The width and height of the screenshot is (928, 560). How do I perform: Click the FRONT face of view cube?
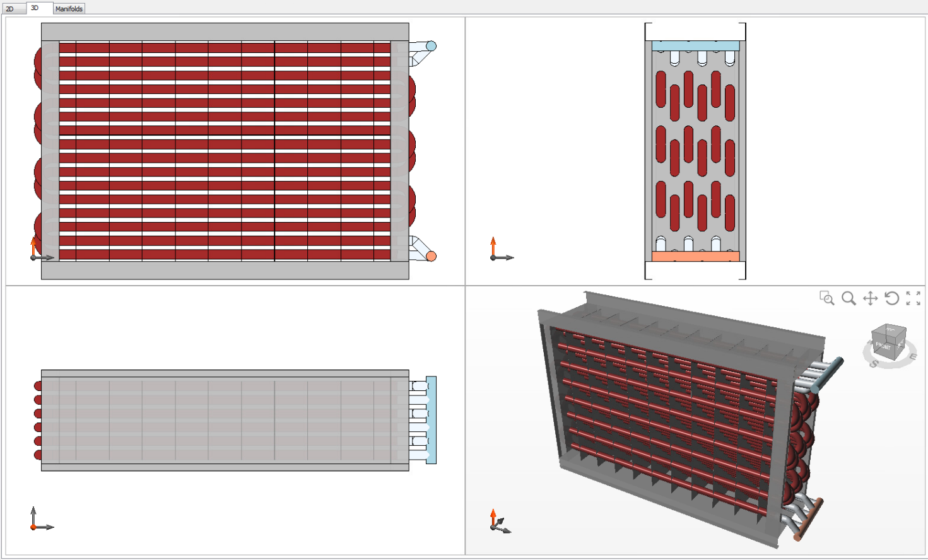884,347
